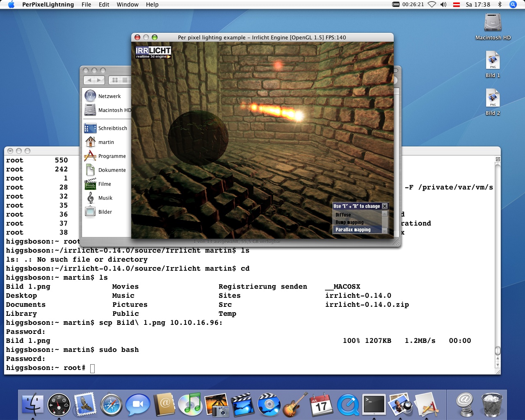Viewport: 525px width, 420px height.
Task: Switch Finder to icon view
Action: (115, 80)
